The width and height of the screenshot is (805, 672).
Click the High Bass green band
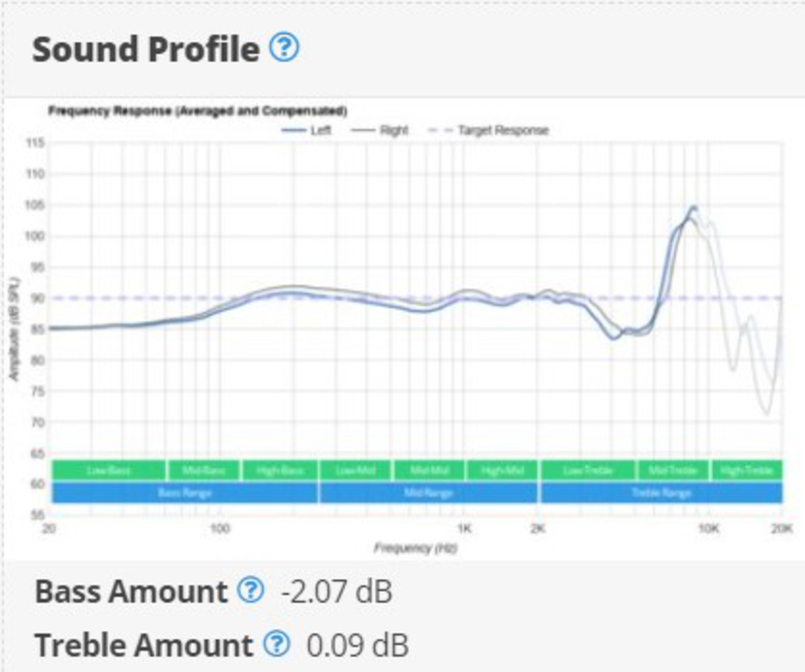(x=280, y=470)
